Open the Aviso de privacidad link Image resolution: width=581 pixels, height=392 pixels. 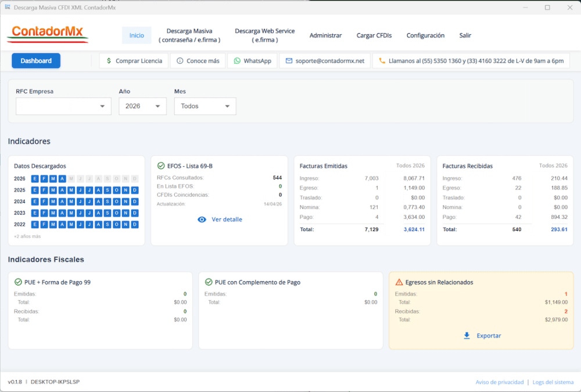coord(500,382)
